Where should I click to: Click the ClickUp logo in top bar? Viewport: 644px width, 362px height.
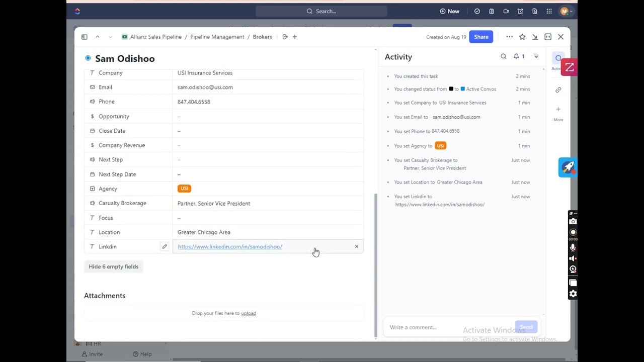coord(77,11)
